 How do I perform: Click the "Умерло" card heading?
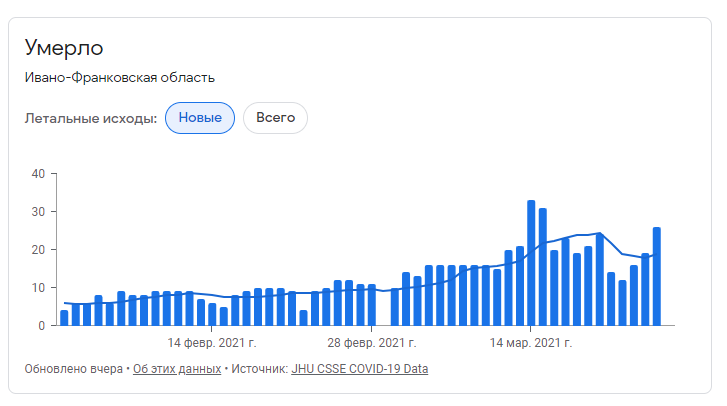pyautogui.click(x=64, y=48)
